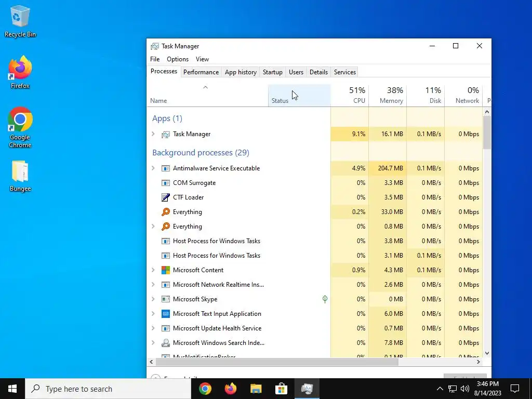Select the Background processes (29) group heading
This screenshot has width=532, height=399.
[x=201, y=153]
